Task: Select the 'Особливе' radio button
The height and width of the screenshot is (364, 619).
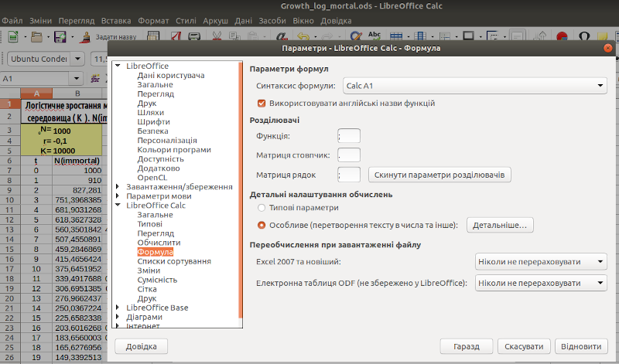Action: 262,225
